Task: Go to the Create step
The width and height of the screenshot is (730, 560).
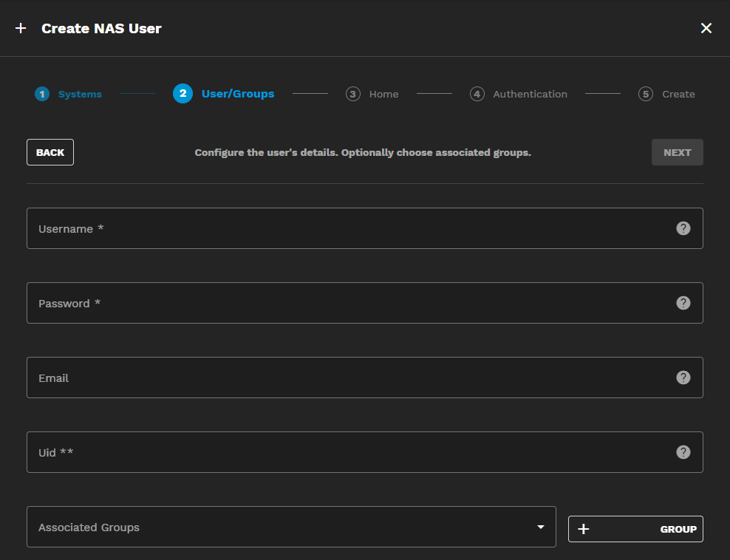Action: pyautogui.click(x=678, y=94)
